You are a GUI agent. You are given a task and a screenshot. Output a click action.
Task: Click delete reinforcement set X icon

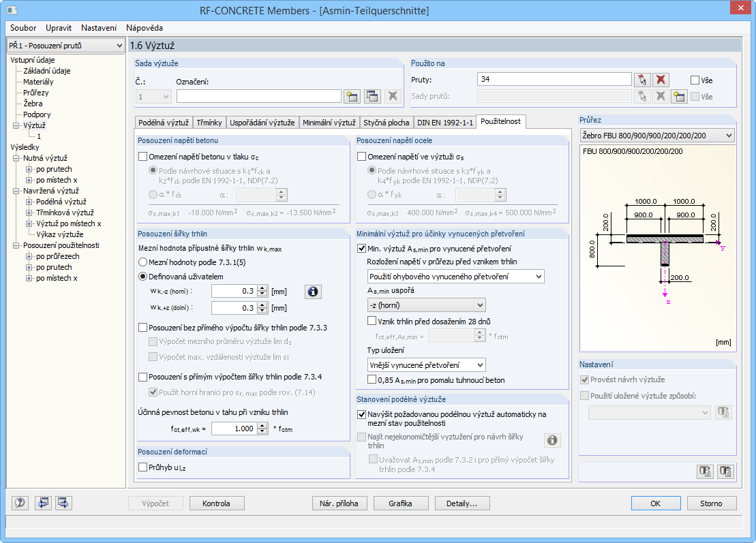click(393, 96)
